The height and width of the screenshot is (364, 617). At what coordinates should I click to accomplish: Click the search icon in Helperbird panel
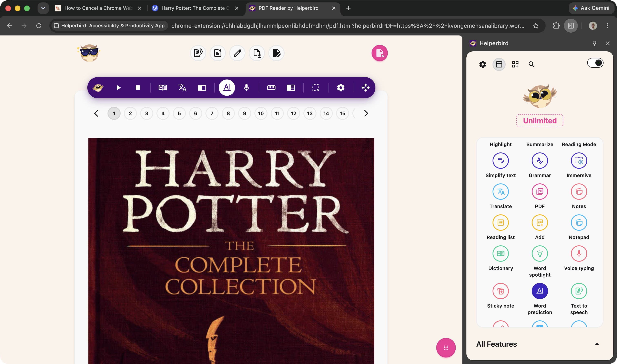click(531, 64)
